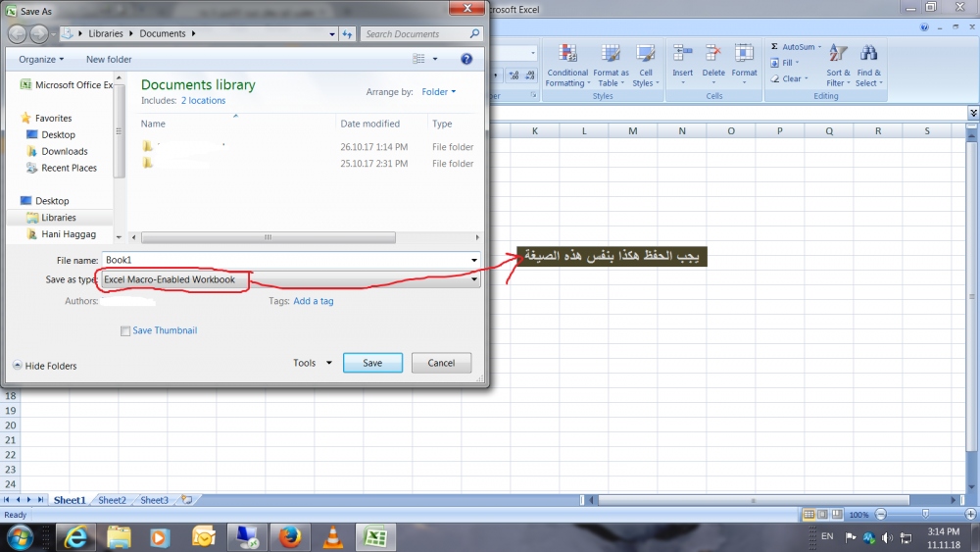Click the zoom in plus button

pos(970,515)
